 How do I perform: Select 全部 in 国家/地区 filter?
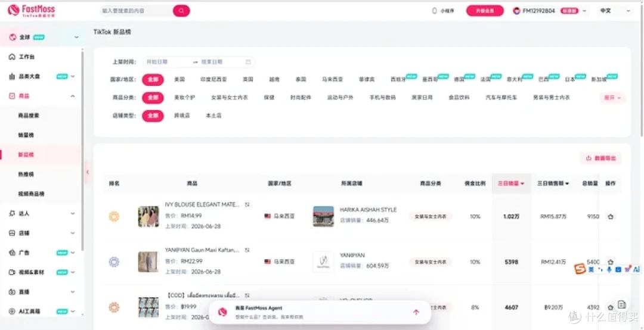153,79
